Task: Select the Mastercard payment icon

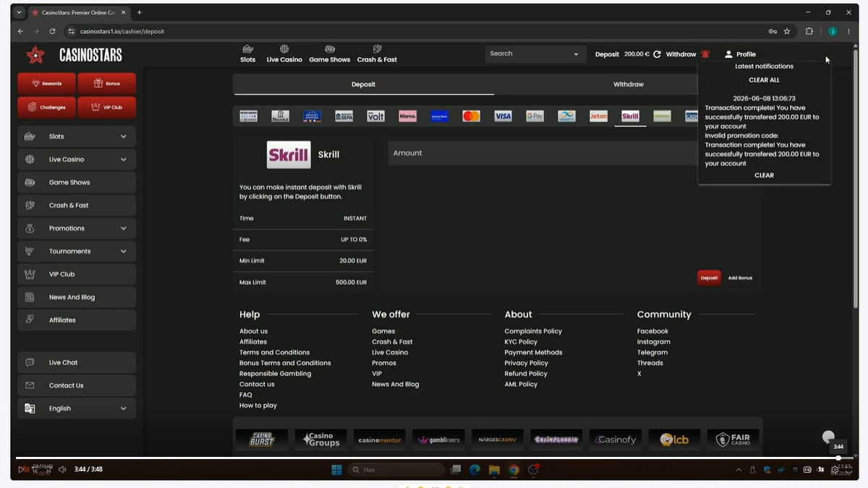Action: tap(471, 116)
